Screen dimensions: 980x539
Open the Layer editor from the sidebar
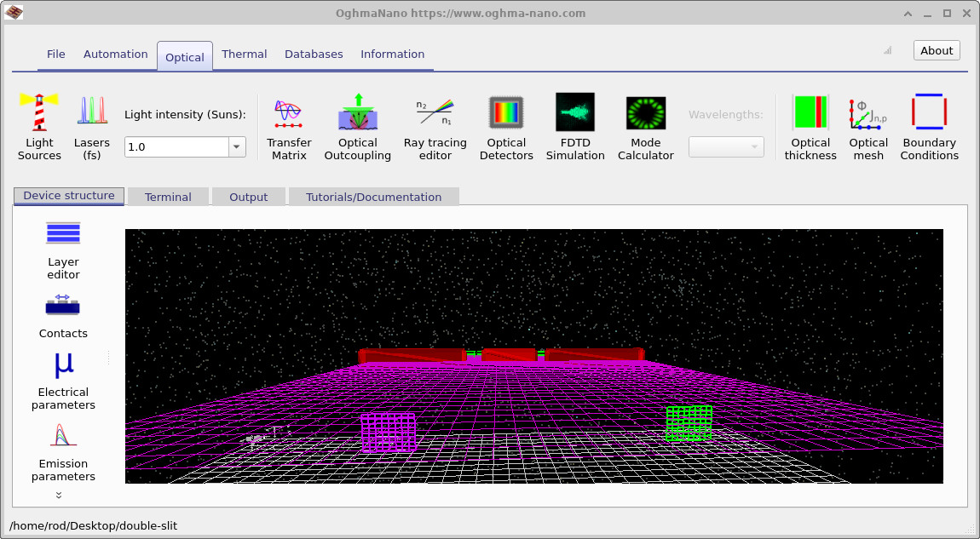pos(62,247)
